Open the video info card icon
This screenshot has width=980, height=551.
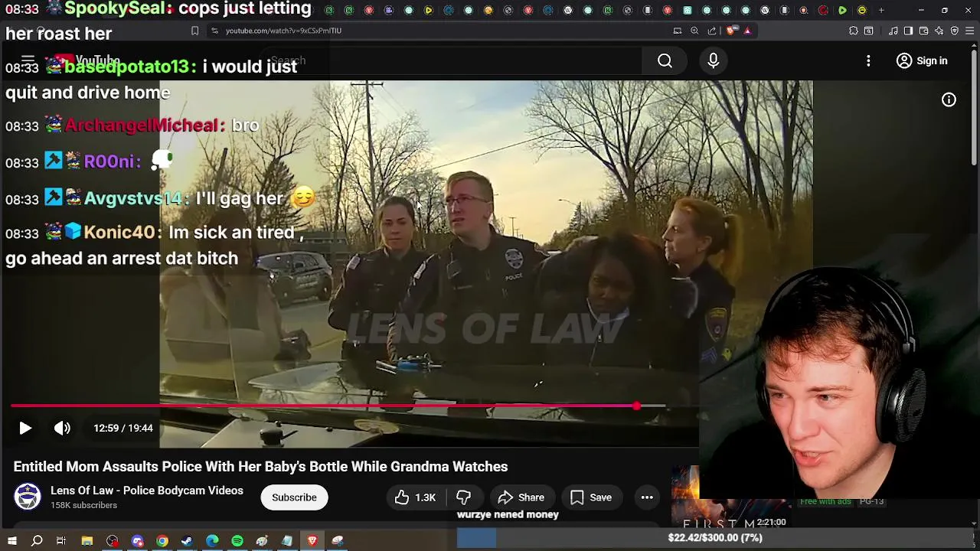click(949, 99)
